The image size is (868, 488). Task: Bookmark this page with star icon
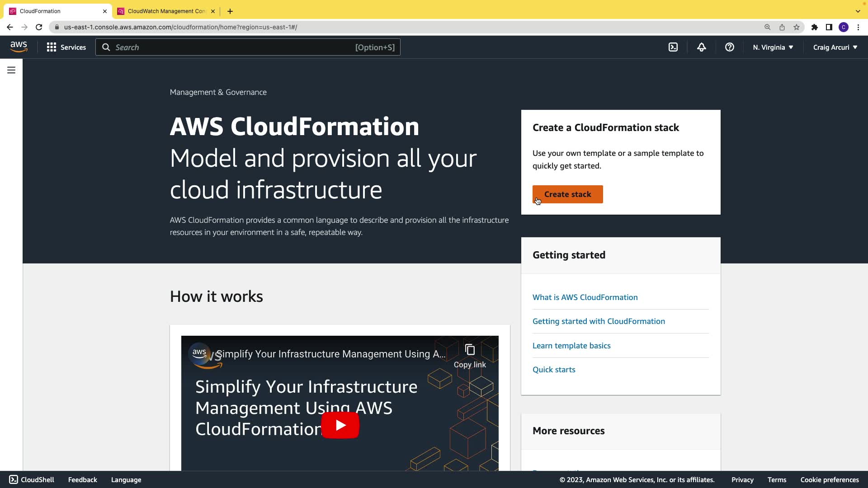(796, 27)
